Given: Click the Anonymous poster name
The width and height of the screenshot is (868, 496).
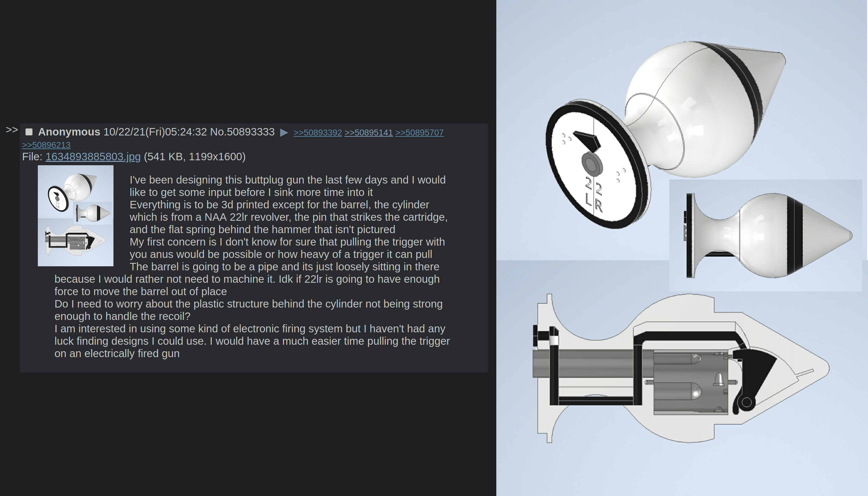Looking at the screenshot, I should [x=69, y=132].
